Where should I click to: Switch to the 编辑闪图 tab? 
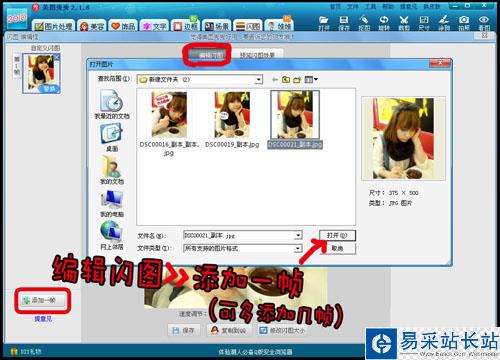tap(209, 55)
